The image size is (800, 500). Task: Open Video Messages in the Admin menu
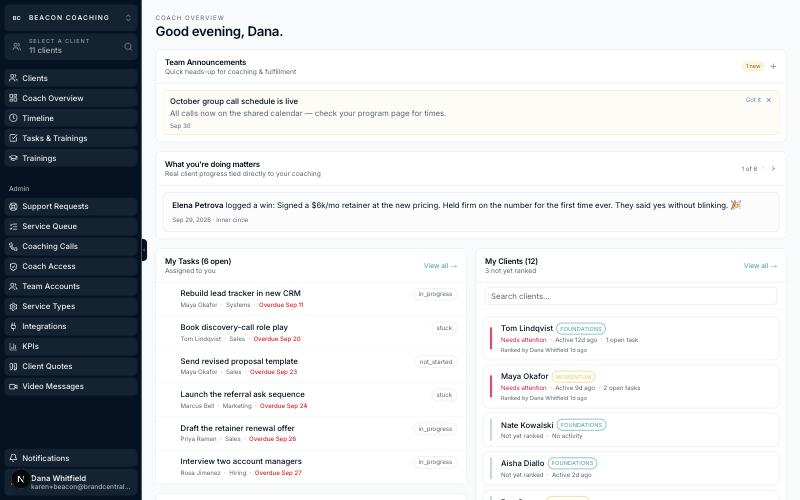point(71,386)
